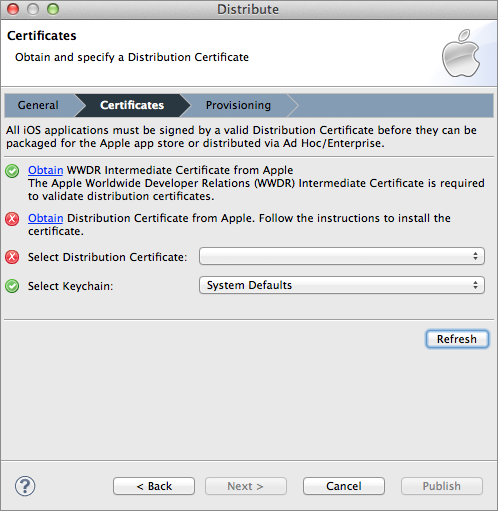The height and width of the screenshot is (511, 498).
Task: Click the Refresh button
Action: click(457, 339)
